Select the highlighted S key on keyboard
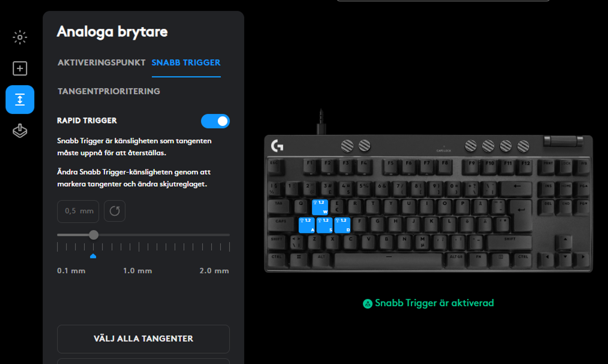 pyautogui.click(x=325, y=225)
